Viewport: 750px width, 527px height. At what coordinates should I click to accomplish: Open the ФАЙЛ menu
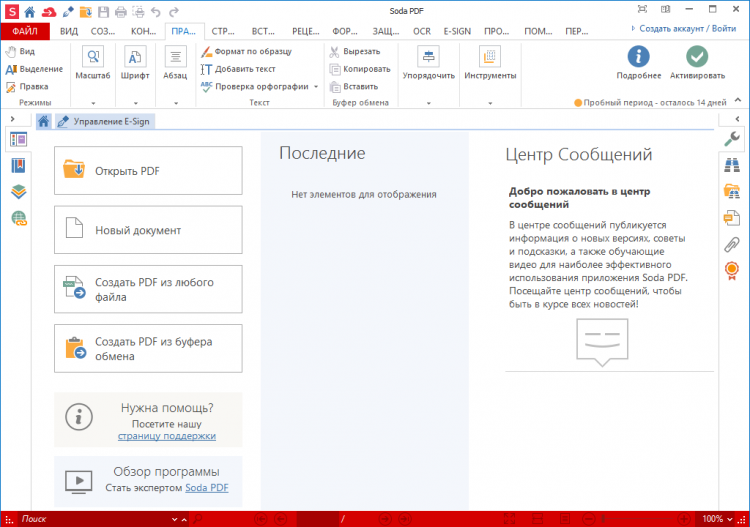pyautogui.click(x=25, y=31)
